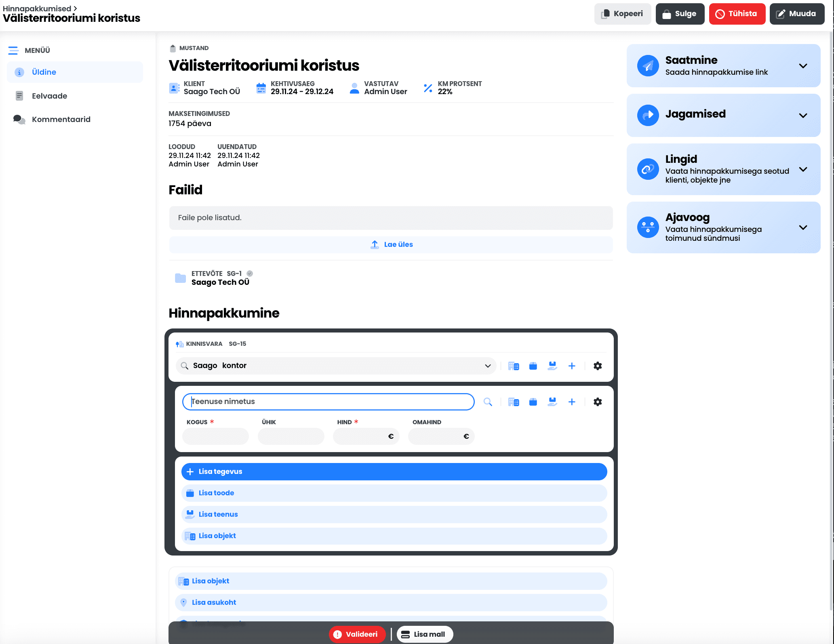Image resolution: width=834 pixels, height=644 pixels.
Task: Click add service icon in service row
Action: pos(552,402)
